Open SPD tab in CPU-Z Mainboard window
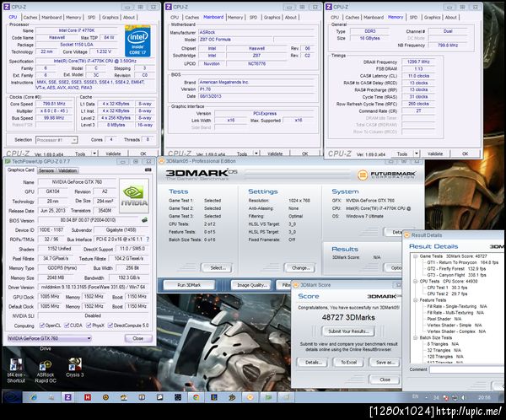Image resolution: width=506 pixels, height=420 pixels. tap(253, 18)
